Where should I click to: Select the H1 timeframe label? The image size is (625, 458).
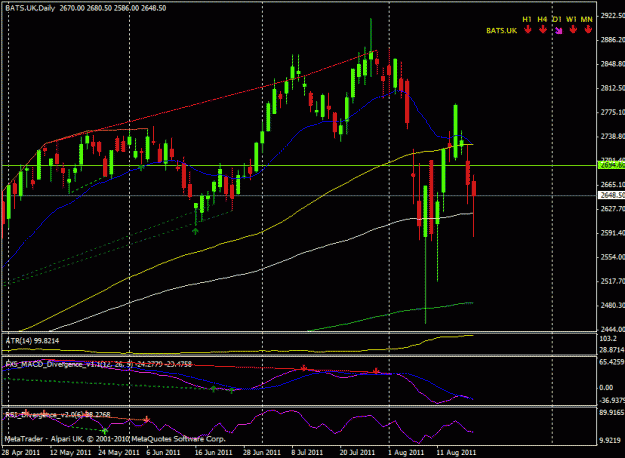(527, 19)
